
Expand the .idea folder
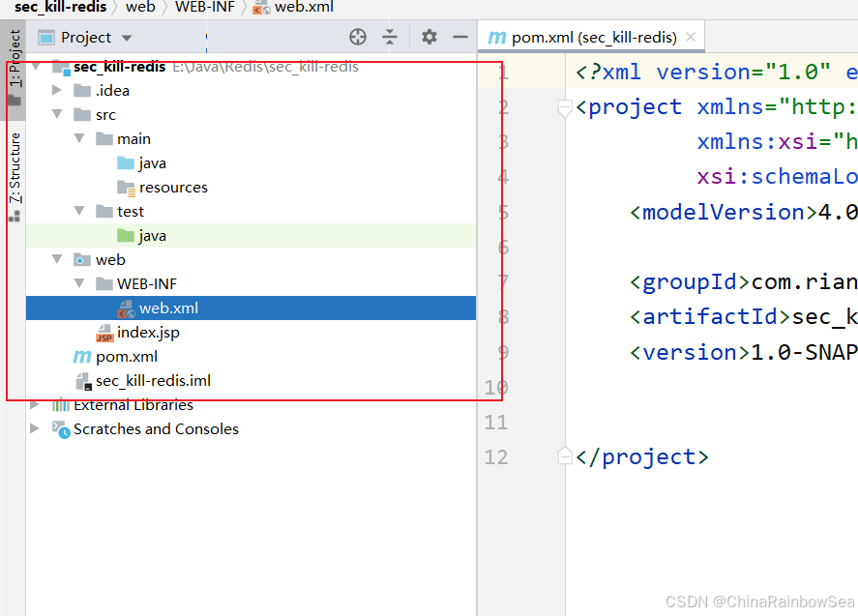click(x=58, y=91)
